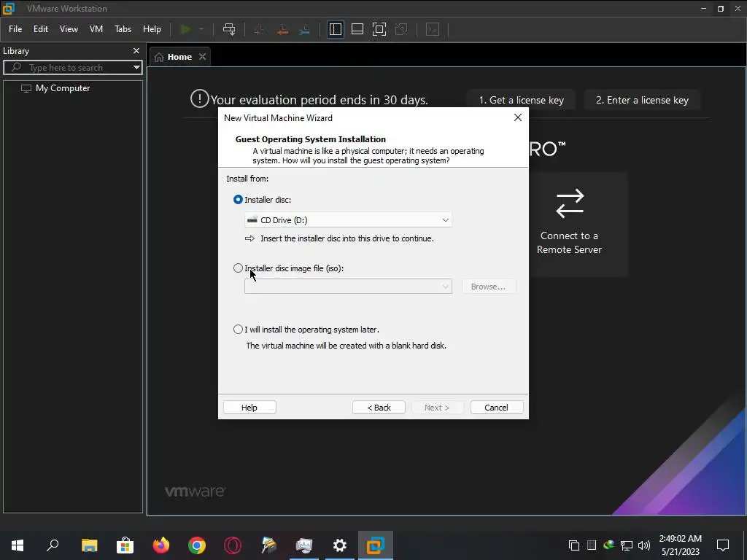
Task: Click the console view toolbar icon
Action: click(x=433, y=29)
